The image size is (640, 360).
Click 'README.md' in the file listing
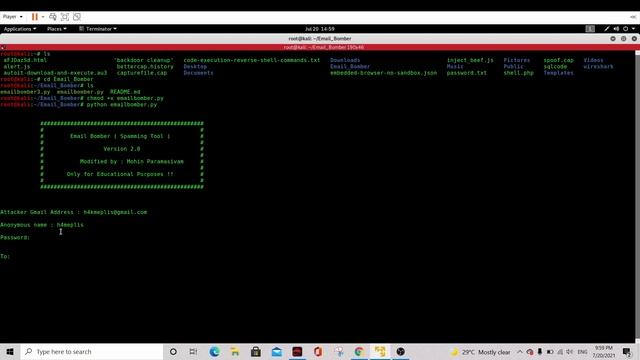[x=125, y=92]
